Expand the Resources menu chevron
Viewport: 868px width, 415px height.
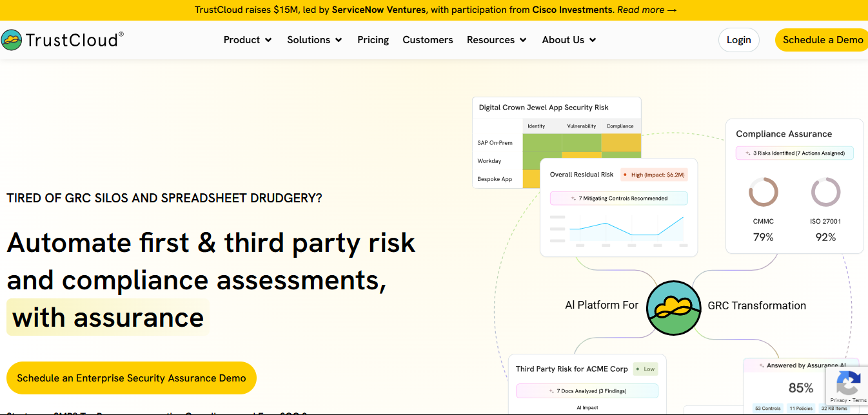(523, 40)
